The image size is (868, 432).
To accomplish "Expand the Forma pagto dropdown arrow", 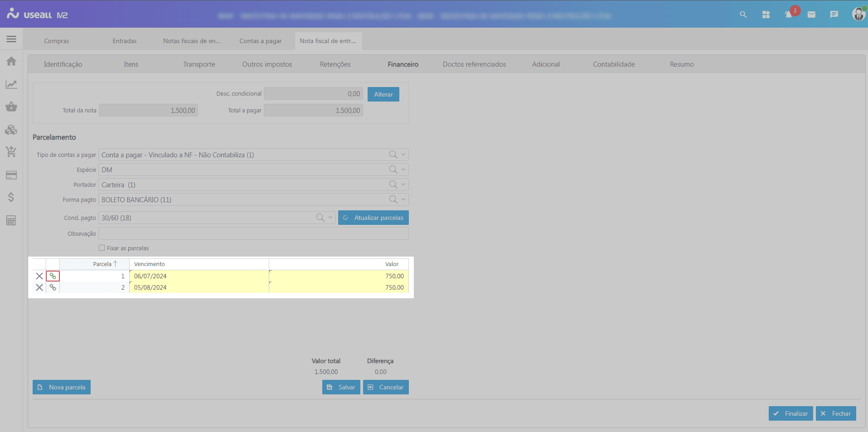I will pos(403,199).
